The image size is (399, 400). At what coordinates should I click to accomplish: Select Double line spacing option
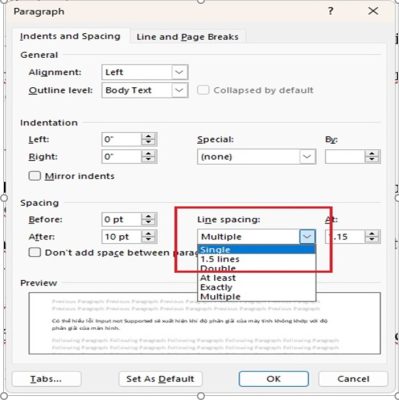click(x=256, y=268)
